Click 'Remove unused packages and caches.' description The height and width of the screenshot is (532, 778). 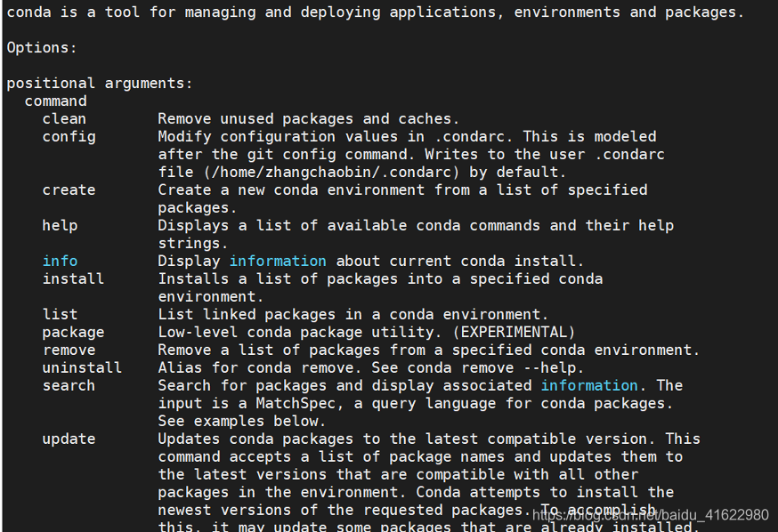(x=309, y=119)
